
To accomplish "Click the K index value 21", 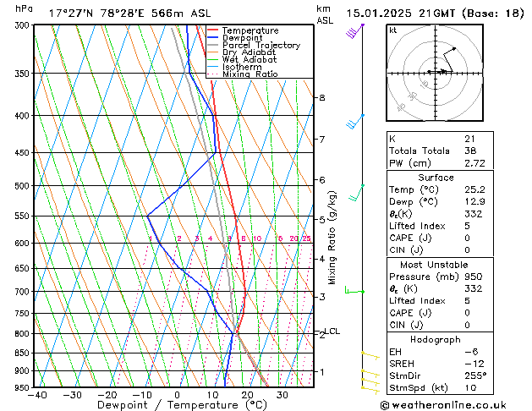I will click(470, 139).
